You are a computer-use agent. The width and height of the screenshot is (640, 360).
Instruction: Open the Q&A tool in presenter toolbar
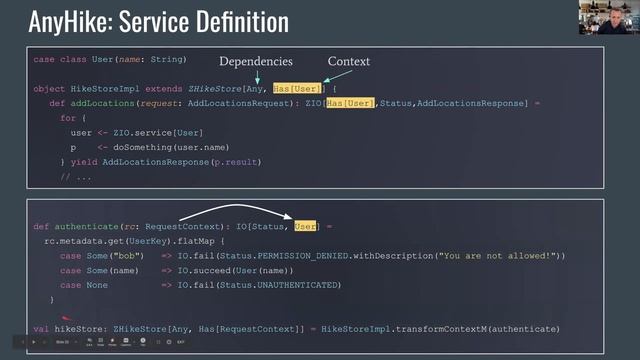89,342
